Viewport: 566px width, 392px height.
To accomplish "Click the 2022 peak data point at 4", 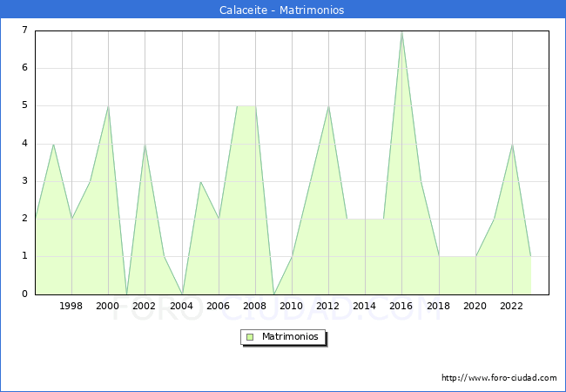I will [512, 144].
